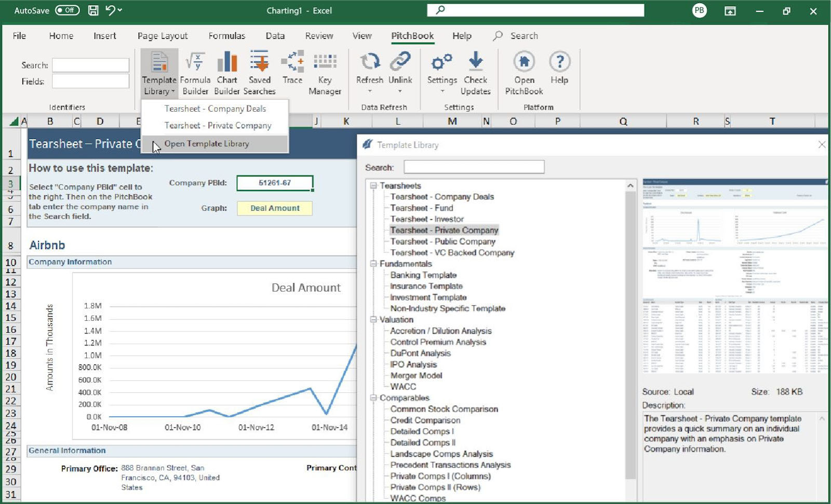The width and height of the screenshot is (831, 504).
Task: Switch to the Insert tab
Action: click(105, 36)
